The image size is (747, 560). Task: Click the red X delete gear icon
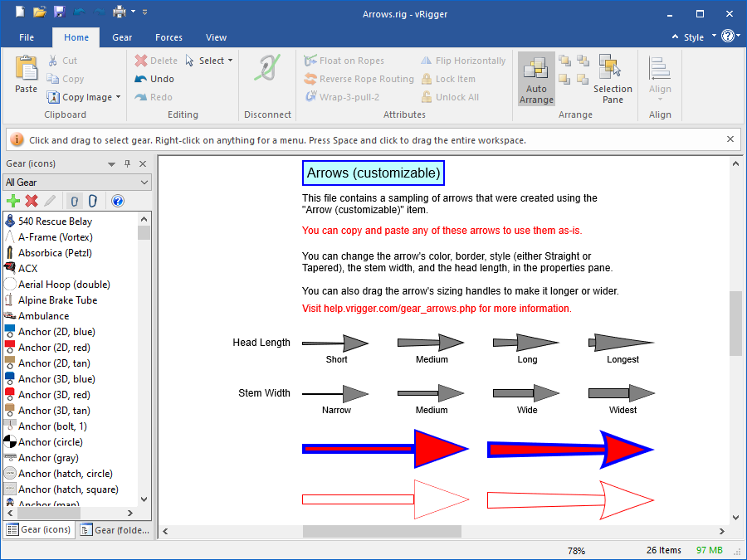click(x=32, y=201)
